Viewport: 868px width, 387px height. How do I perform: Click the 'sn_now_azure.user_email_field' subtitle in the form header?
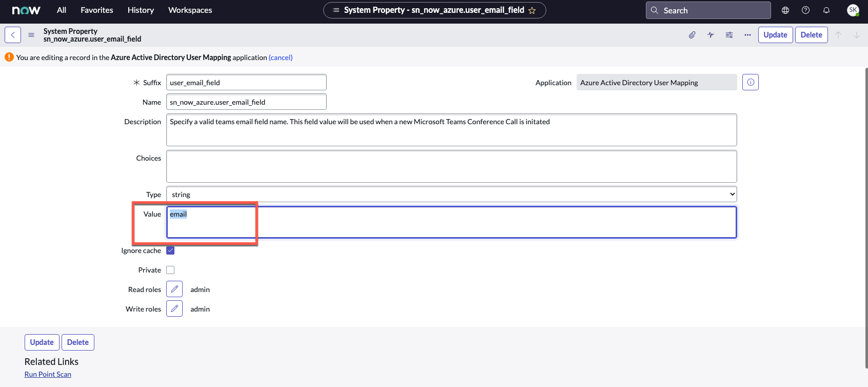point(92,39)
